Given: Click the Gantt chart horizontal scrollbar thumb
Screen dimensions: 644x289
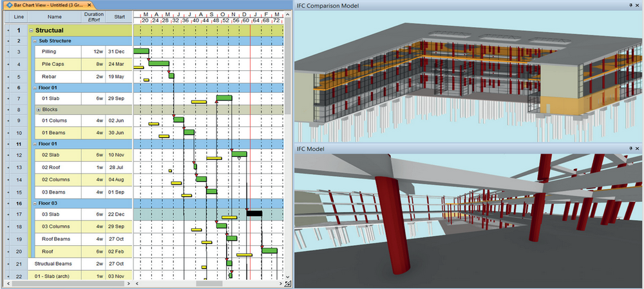Looking at the screenshot, I should point(209,283).
